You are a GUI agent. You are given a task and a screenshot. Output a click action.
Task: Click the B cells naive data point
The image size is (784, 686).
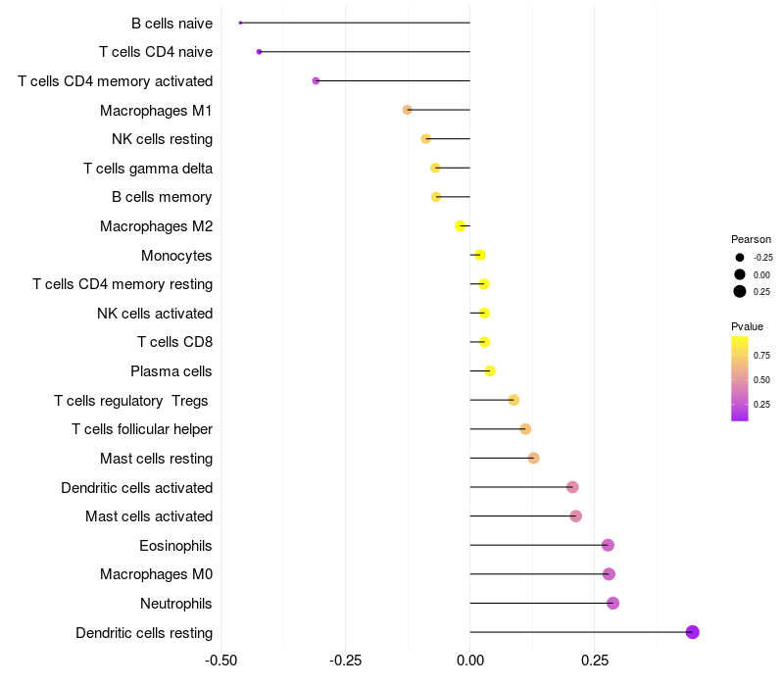click(x=240, y=23)
